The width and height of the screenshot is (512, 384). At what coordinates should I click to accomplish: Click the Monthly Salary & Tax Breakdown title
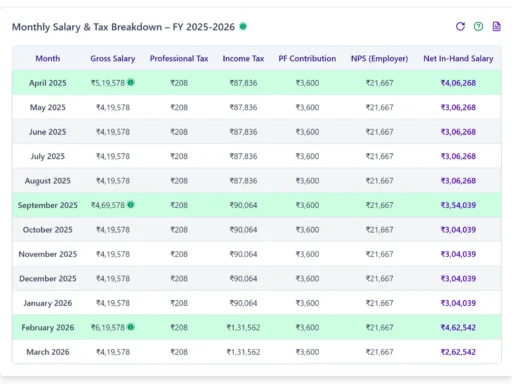point(123,27)
